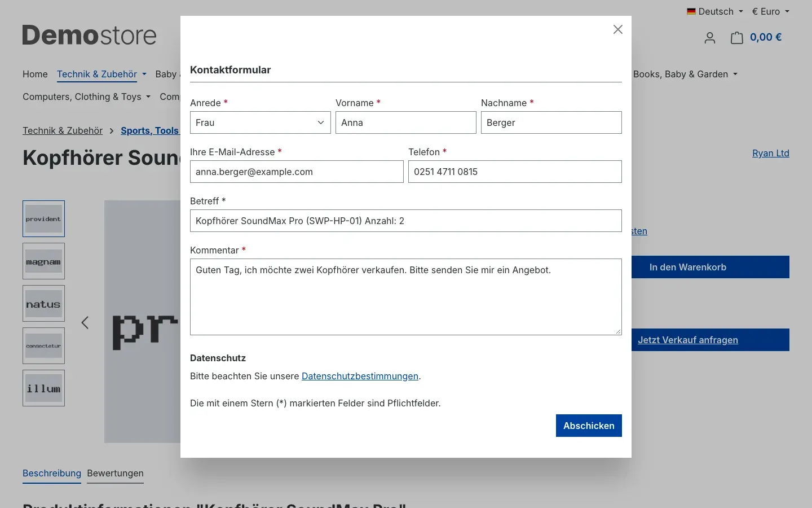Click the Betreff input field
The width and height of the screenshot is (812, 508).
tap(406, 221)
